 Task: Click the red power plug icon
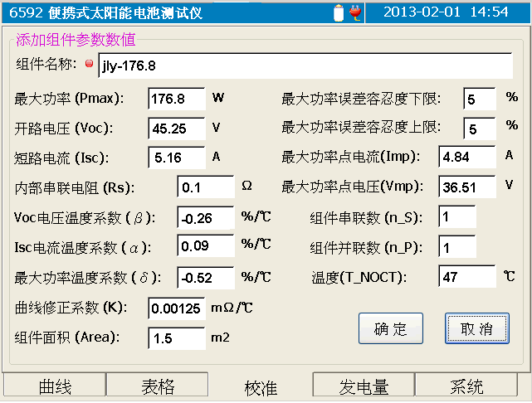point(352,12)
